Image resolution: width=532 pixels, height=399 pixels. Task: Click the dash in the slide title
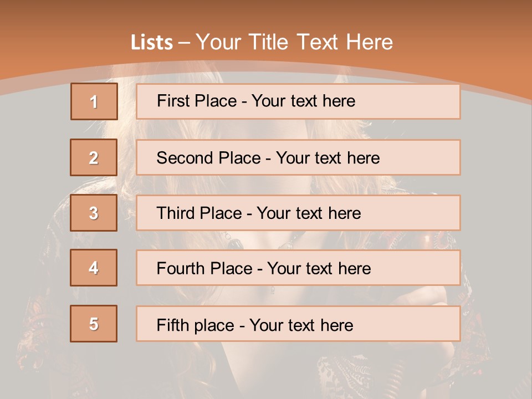(185, 43)
